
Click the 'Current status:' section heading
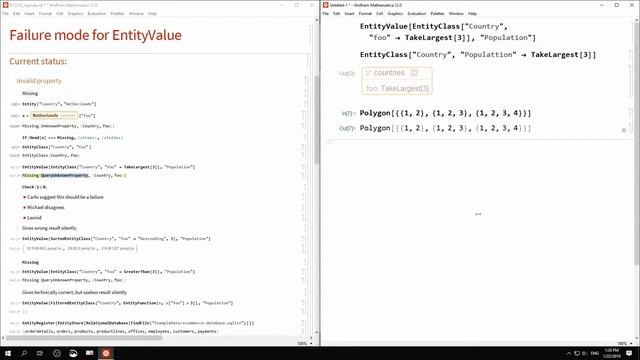pyautogui.click(x=38, y=61)
